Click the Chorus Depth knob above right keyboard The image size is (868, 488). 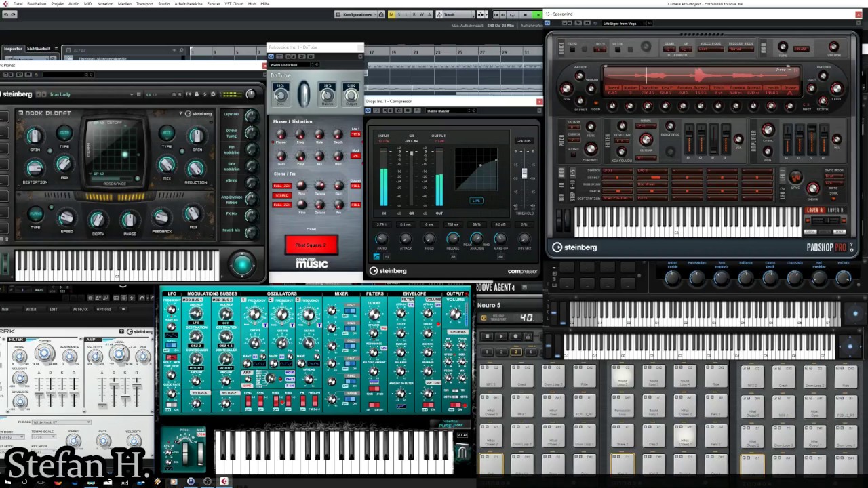click(x=770, y=278)
